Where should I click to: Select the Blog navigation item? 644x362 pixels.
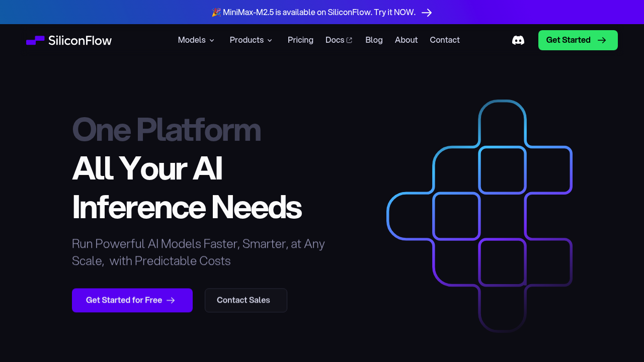tap(374, 40)
